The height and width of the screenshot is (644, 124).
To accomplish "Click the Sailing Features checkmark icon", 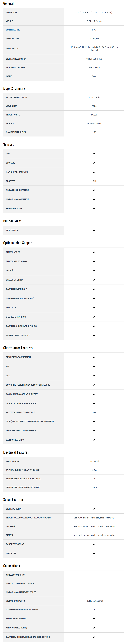I will click(94, 440).
